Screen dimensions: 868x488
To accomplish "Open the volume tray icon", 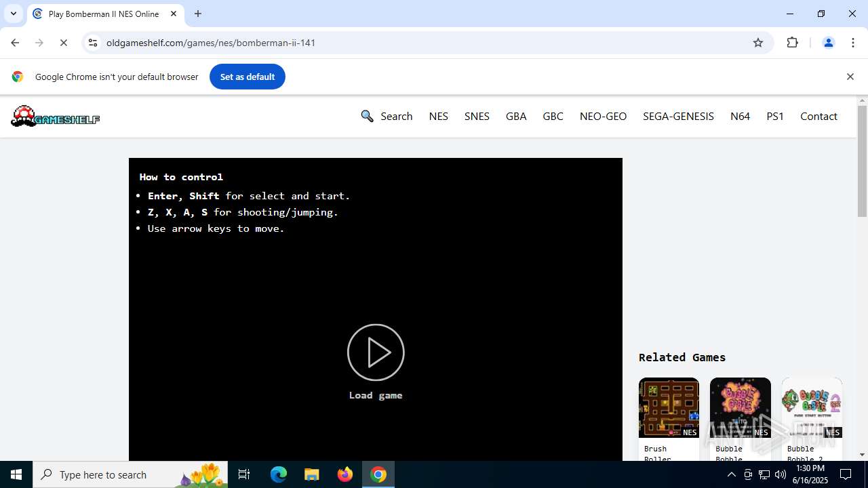I will tap(781, 474).
